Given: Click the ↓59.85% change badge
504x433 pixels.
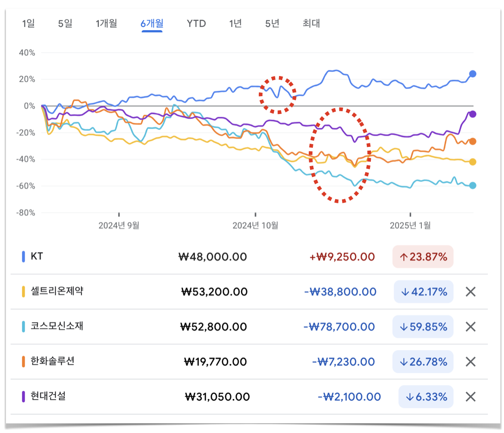Looking at the screenshot, I should click(x=423, y=327).
